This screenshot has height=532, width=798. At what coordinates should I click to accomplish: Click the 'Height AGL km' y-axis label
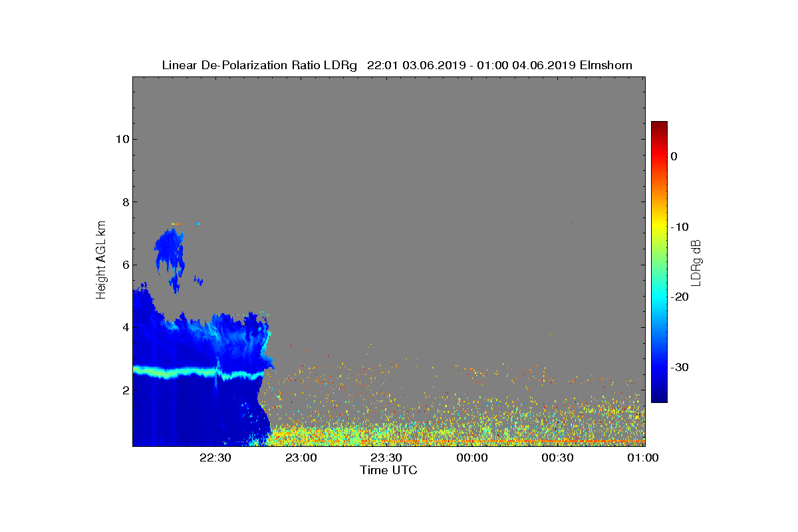101,261
